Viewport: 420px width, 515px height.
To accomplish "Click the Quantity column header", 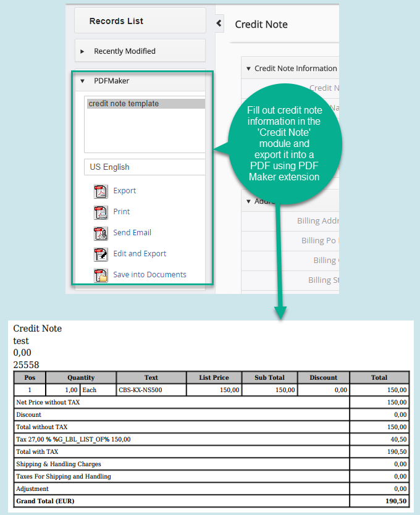I will coord(81,378).
